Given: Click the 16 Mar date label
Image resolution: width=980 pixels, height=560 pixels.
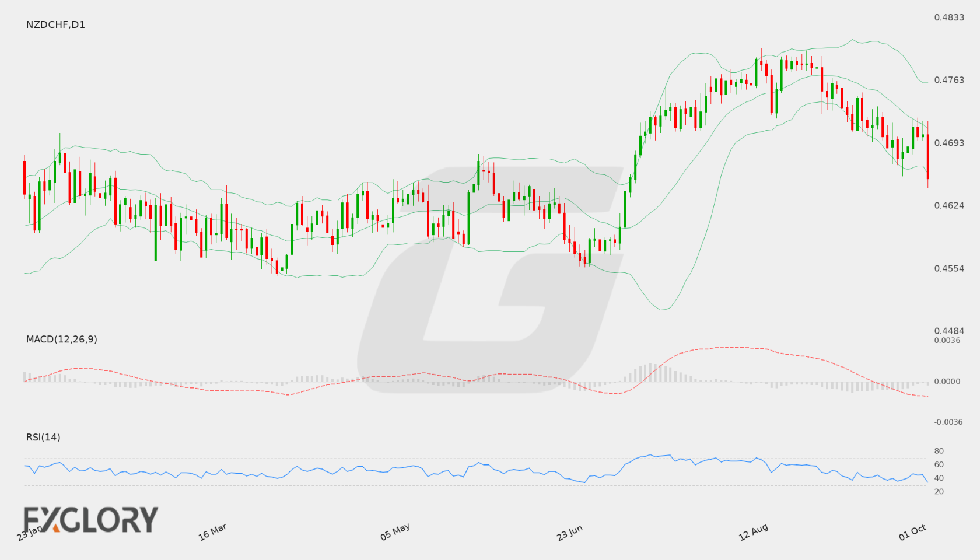Looking at the screenshot, I should click(x=212, y=532).
